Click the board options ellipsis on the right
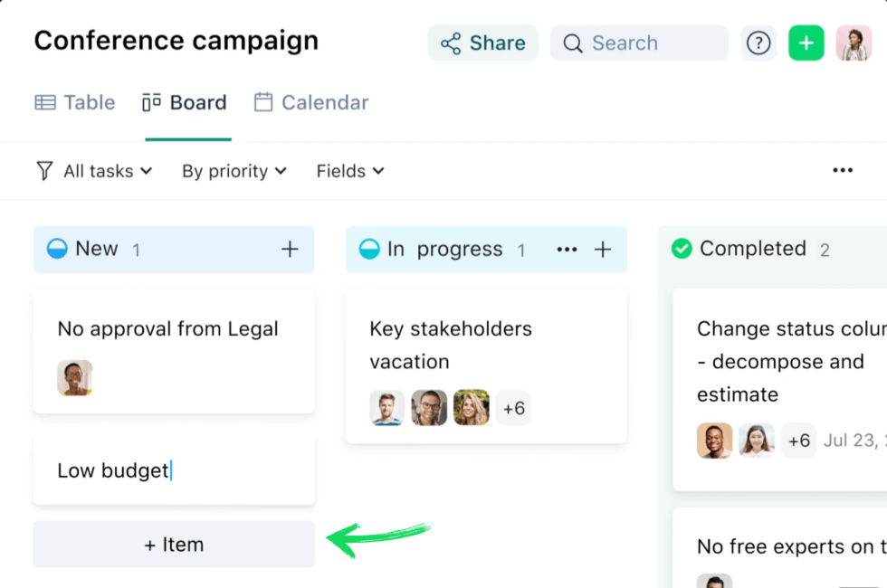The height and width of the screenshot is (588, 887). [843, 170]
